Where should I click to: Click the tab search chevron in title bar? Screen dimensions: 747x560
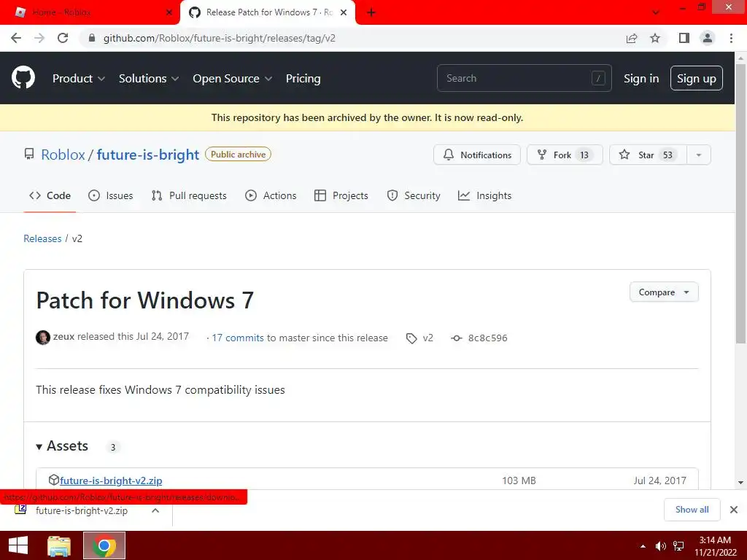pyautogui.click(x=656, y=12)
